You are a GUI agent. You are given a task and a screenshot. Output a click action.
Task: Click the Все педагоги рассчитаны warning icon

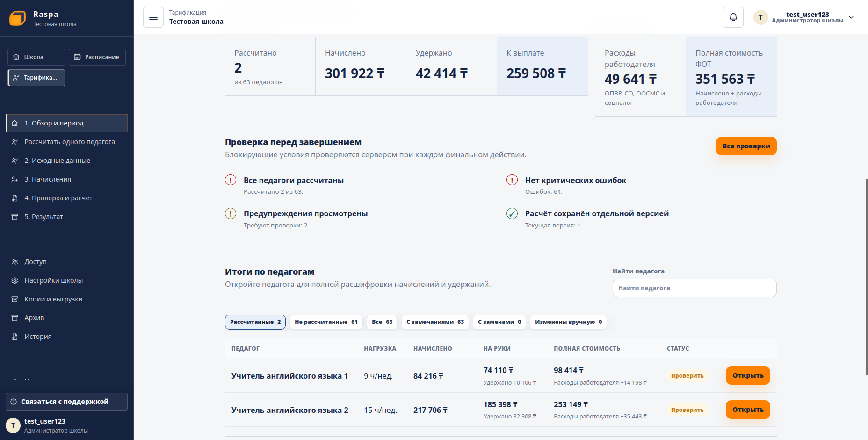point(231,180)
